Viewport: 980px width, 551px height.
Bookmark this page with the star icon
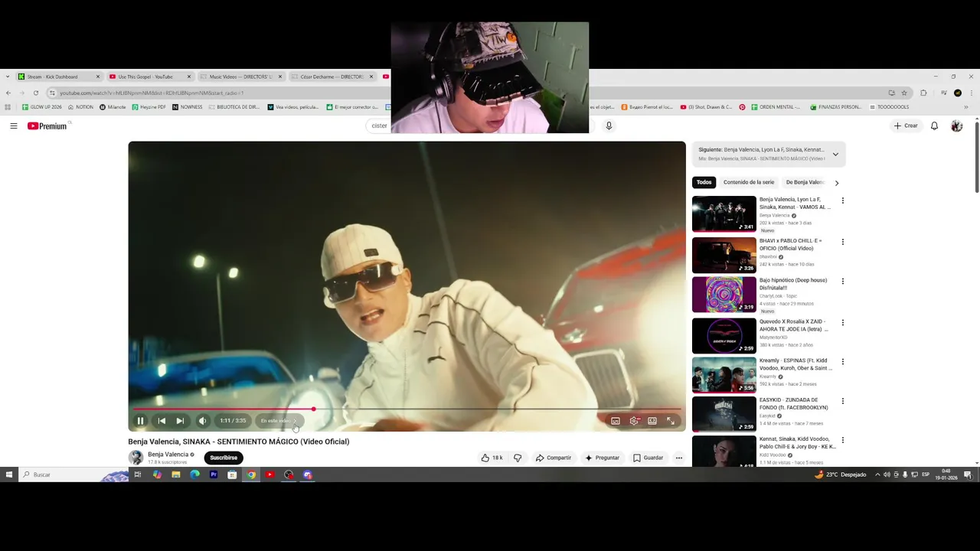point(904,93)
